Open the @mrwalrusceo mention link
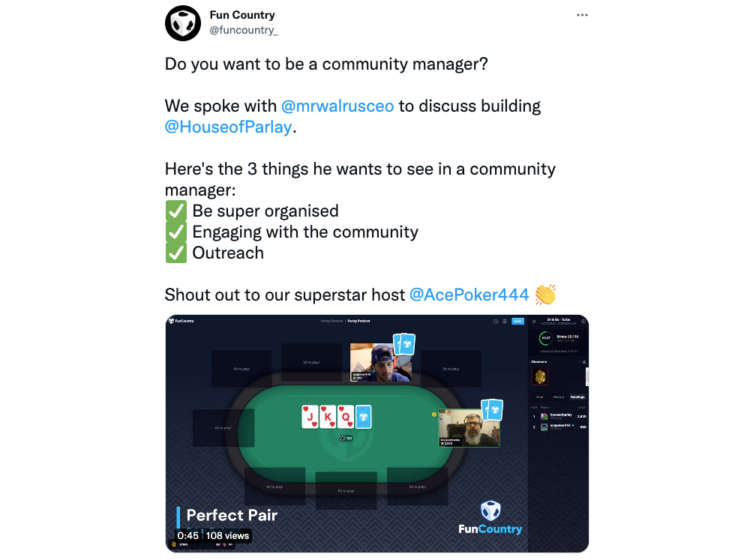Image resolution: width=750 pixels, height=560 pixels. tap(337, 106)
